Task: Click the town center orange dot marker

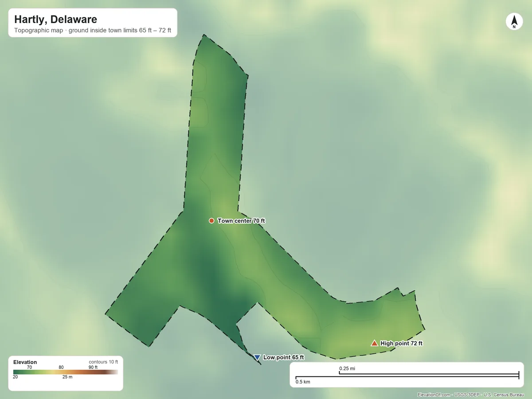Action: point(211,221)
